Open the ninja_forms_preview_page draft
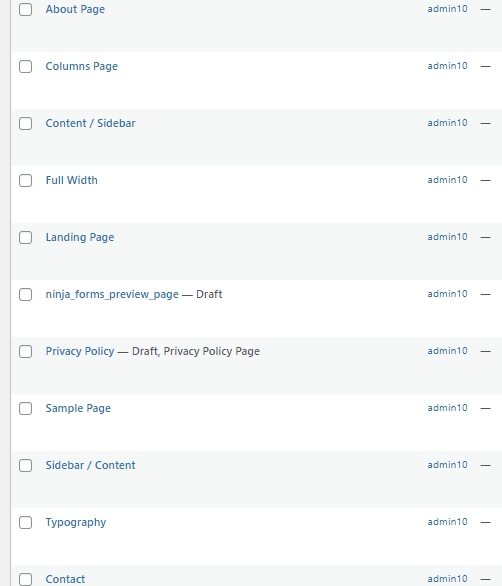The height and width of the screenshot is (586, 502). (x=112, y=294)
